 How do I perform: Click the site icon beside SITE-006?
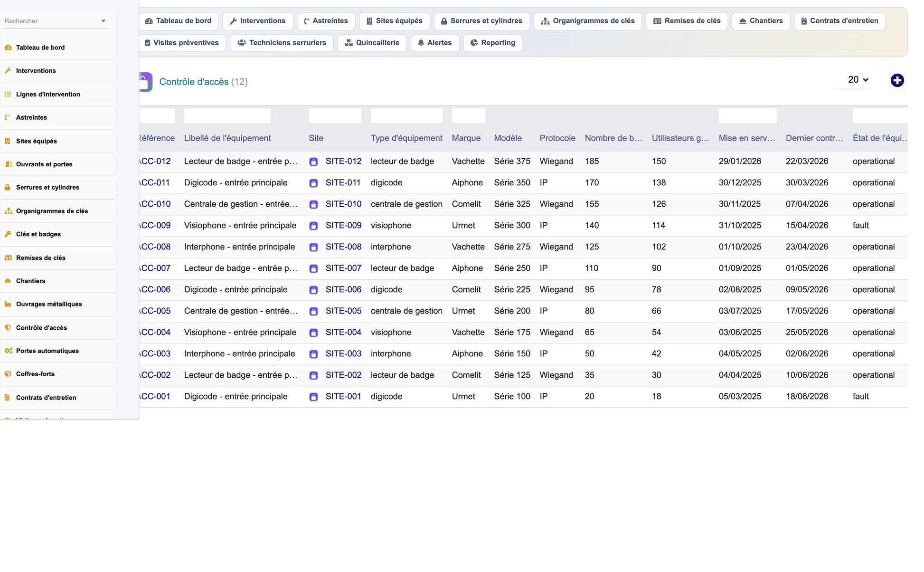[313, 290]
